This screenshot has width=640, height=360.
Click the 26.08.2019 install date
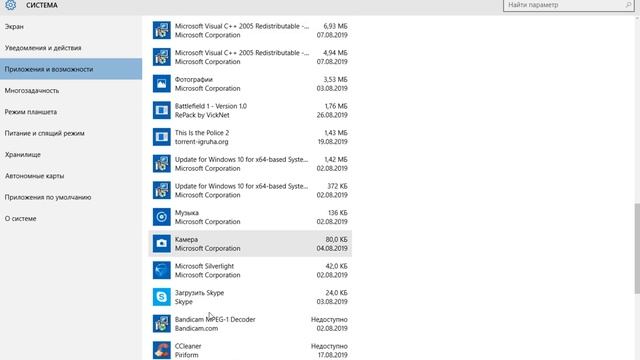(332, 115)
